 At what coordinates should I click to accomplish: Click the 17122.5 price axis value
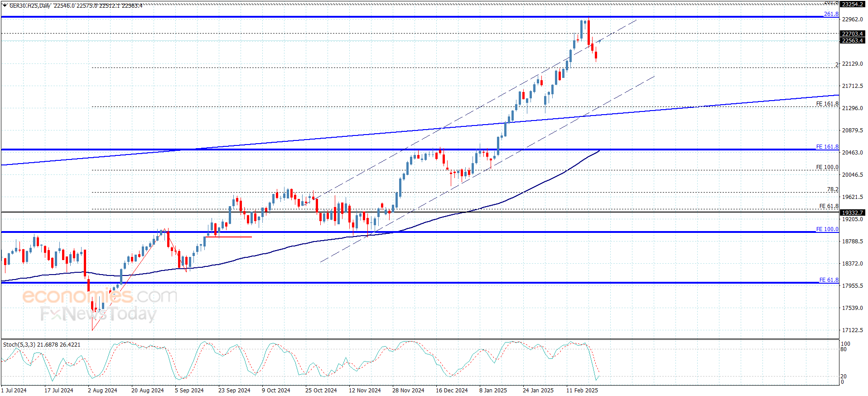click(852, 330)
